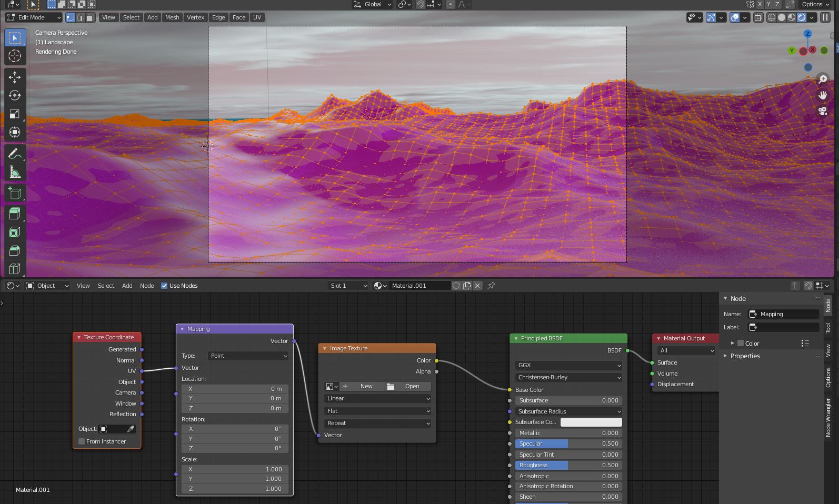The width and height of the screenshot is (839, 504).
Task: Unlink Material.001 with X icon
Action: 477,286
